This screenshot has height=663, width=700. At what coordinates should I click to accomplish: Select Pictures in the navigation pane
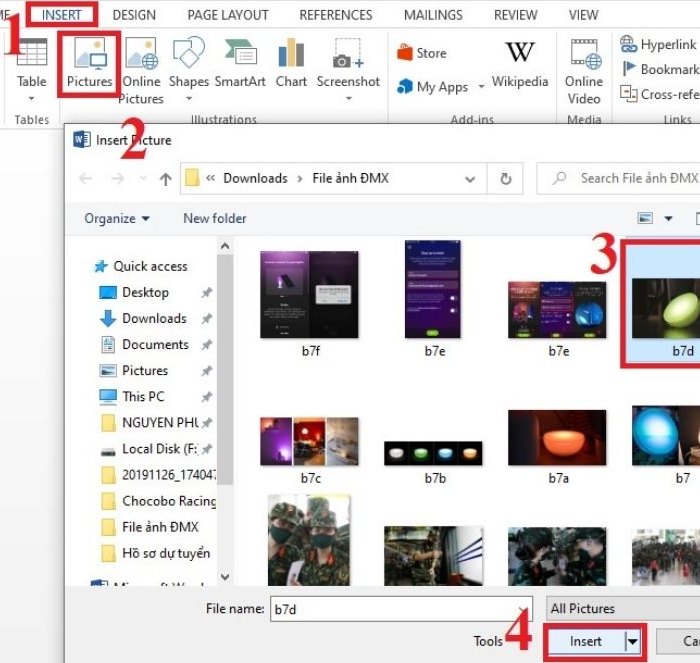tap(133, 371)
